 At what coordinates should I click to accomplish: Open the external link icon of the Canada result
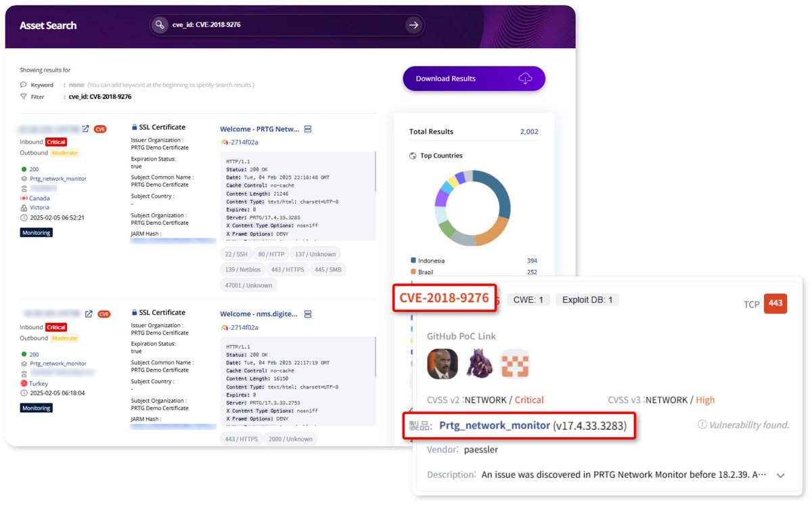(86, 129)
